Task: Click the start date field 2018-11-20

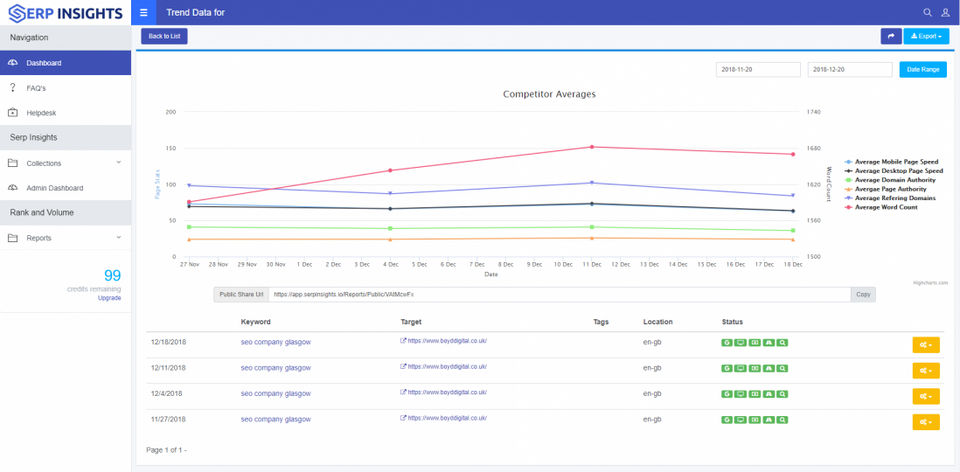Action: (x=758, y=69)
